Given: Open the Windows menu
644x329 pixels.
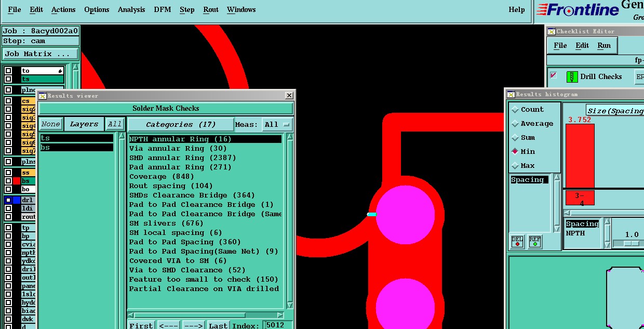Looking at the screenshot, I should (x=242, y=10).
